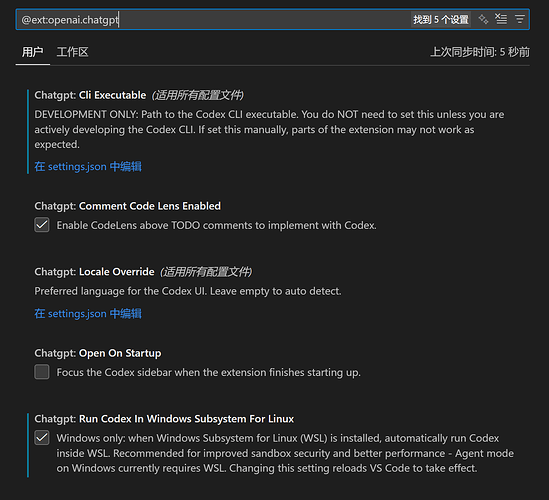
Task: Uncheck Run Codex In WSL checkbox
Action: (42, 438)
